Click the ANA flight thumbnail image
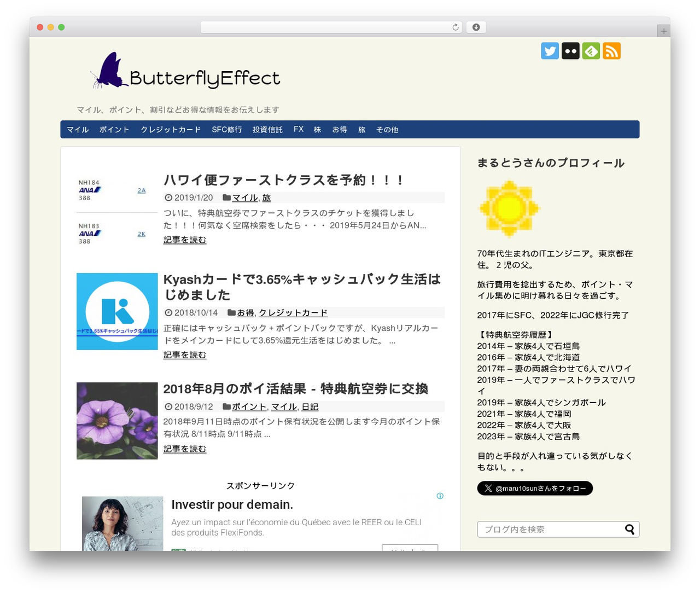 click(x=117, y=212)
